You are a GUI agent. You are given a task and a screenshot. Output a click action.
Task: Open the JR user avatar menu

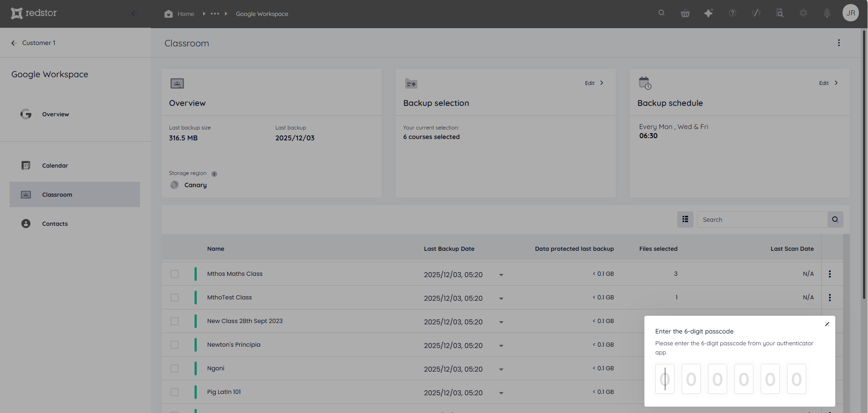tap(851, 13)
